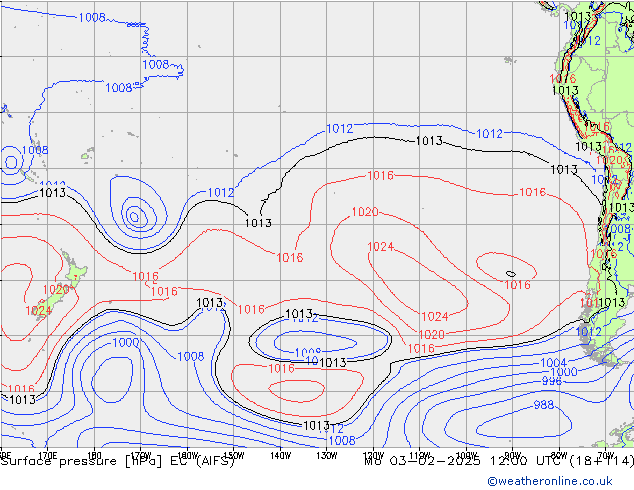Screen dimensions: 634x490
Task: Select the red "1020" label between "1024" and "1016"
Action: (431, 335)
